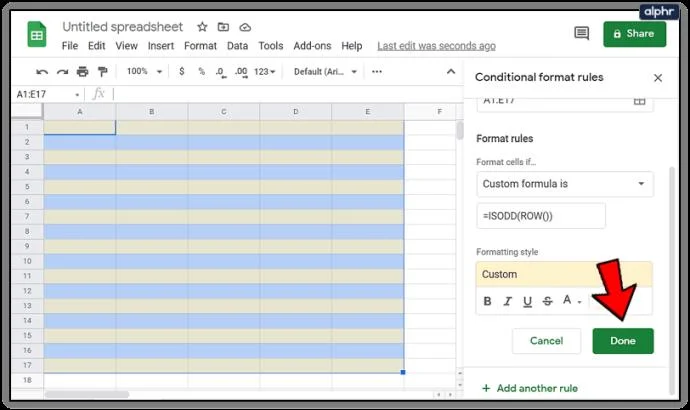Open the Help menu
Viewport: 690px width, 410px height.
click(x=352, y=46)
